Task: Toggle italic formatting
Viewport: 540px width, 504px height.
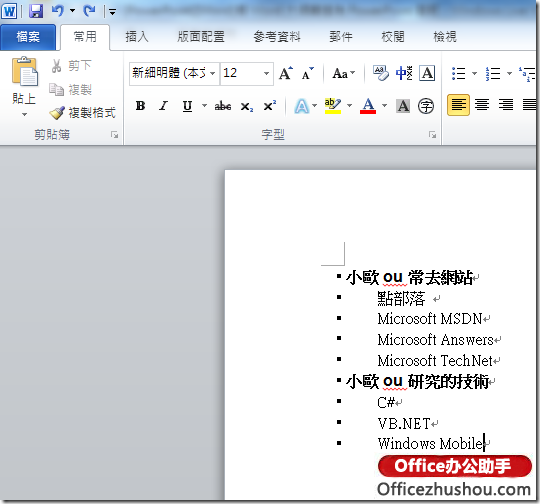Action: pyautogui.click(x=163, y=106)
